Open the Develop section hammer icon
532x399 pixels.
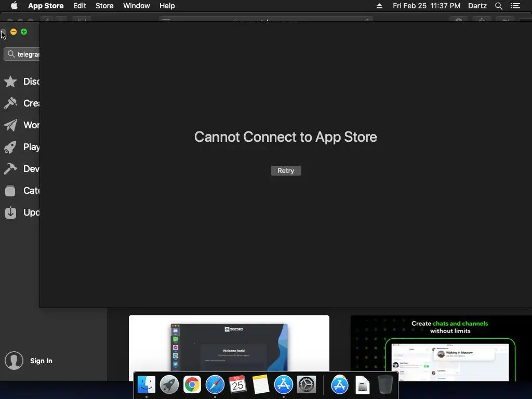10,169
